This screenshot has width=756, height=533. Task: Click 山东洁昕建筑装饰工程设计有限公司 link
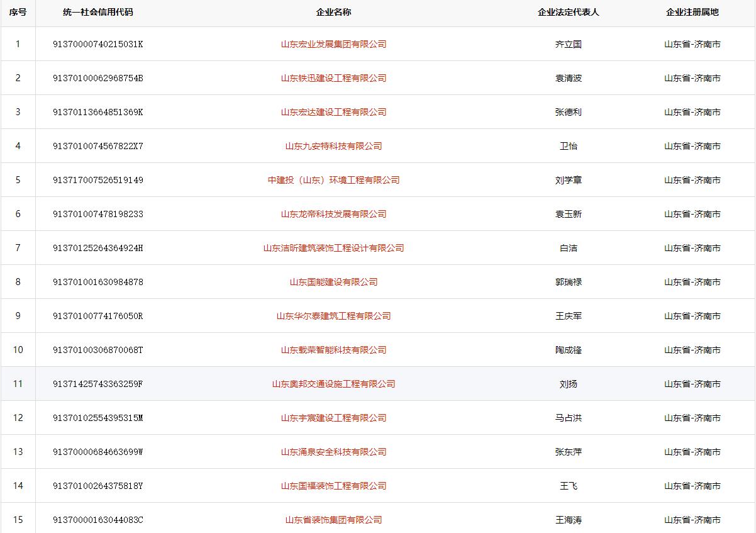(x=333, y=248)
